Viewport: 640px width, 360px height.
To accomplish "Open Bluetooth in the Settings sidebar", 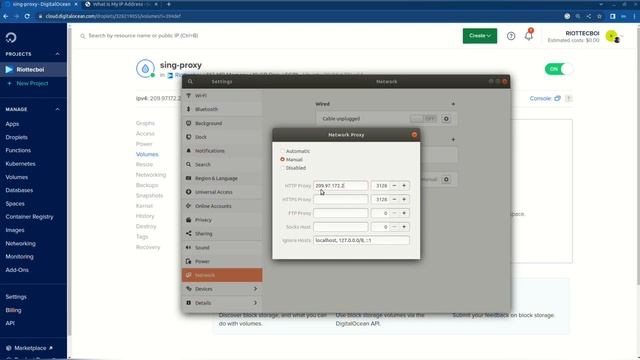I will 222,109.
